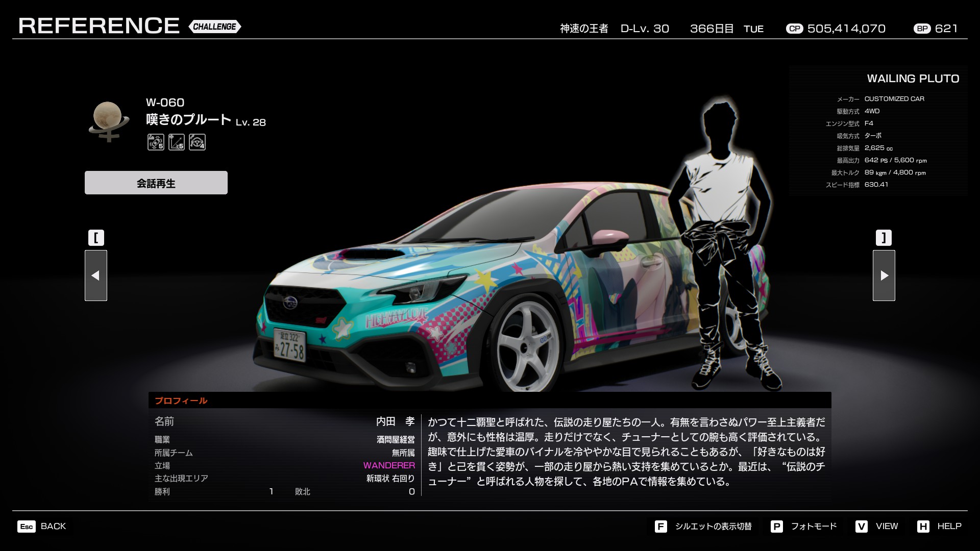Click the CHALLENGE tag next to REFERENCE
This screenshot has height=551, width=980.
click(x=214, y=27)
